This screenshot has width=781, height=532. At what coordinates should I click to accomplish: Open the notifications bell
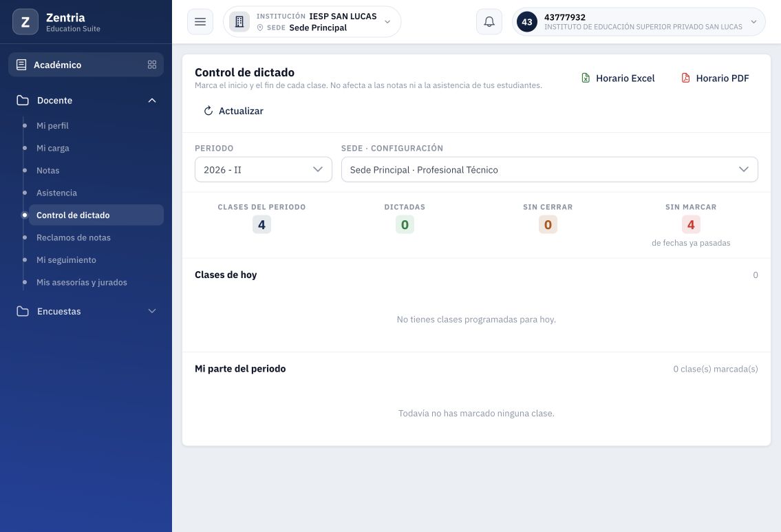click(x=489, y=22)
